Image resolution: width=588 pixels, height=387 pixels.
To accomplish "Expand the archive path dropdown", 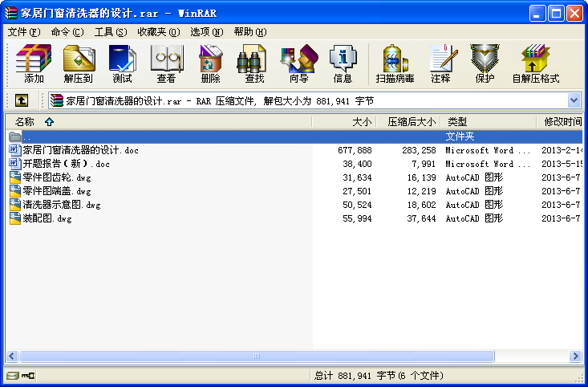I will point(574,100).
